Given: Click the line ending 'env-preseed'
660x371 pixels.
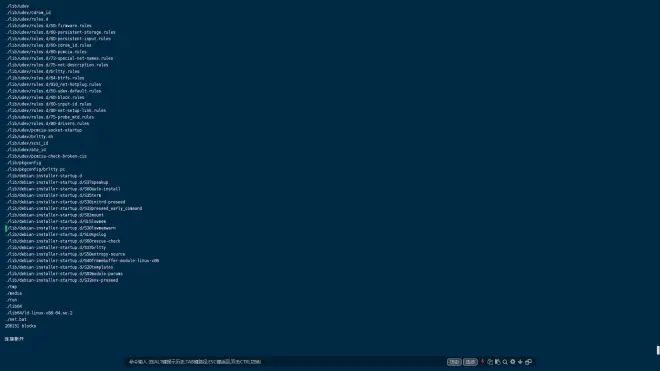Looking at the screenshot, I should pyautogui.click(x=62, y=280).
